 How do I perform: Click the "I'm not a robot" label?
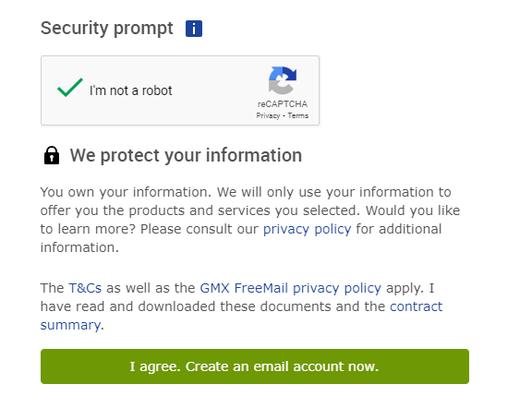click(x=130, y=90)
